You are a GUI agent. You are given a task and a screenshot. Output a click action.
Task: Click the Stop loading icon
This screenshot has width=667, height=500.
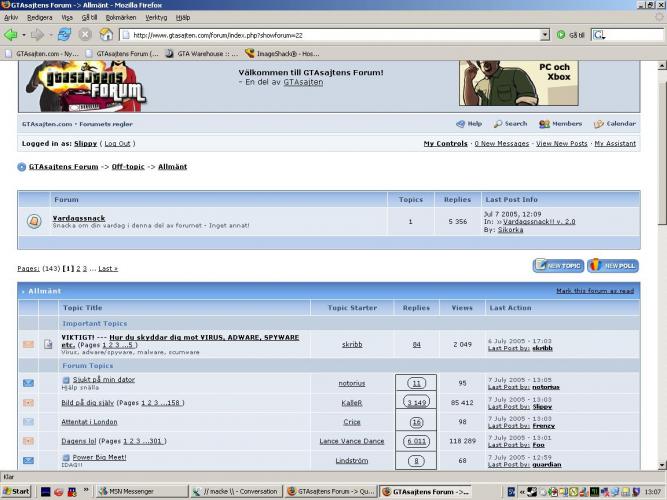click(86, 35)
